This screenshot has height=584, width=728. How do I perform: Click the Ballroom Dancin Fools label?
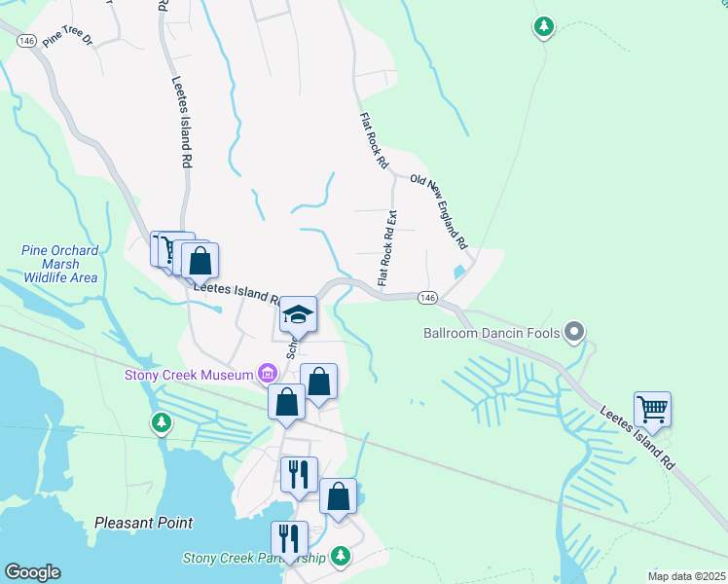tap(491, 333)
